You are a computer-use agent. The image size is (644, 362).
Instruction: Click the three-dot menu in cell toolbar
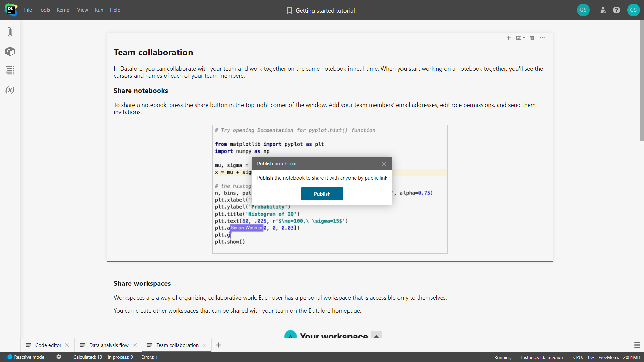tap(543, 38)
